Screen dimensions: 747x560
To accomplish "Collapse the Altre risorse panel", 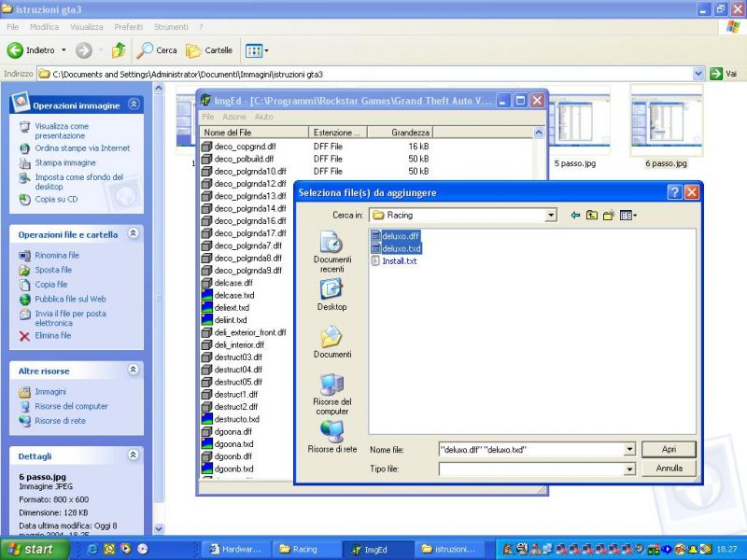I will click(x=134, y=370).
